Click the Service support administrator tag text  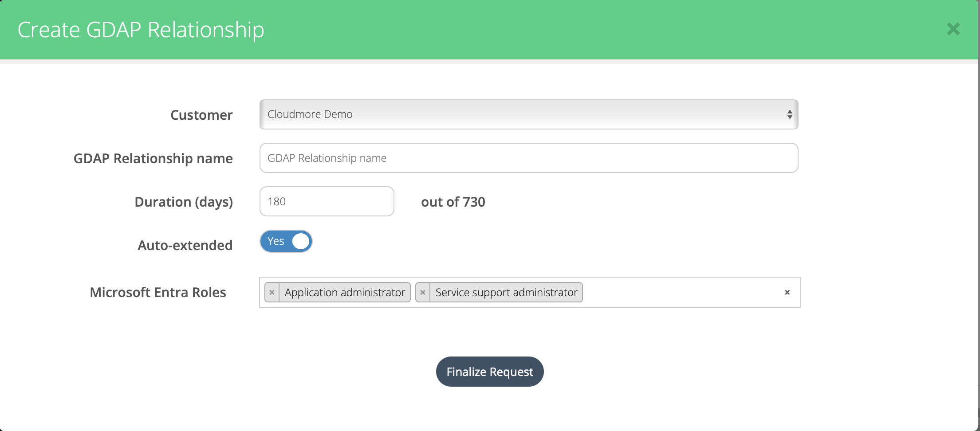pos(506,292)
